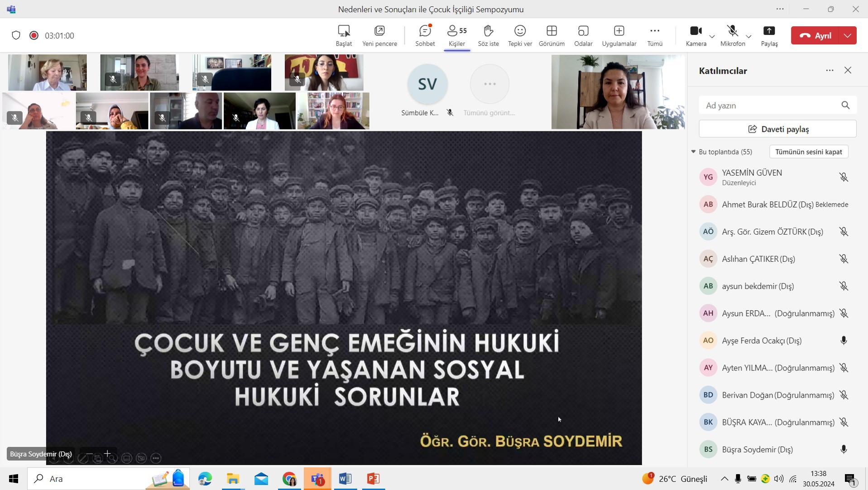Unmute using the Mikrofon button

[732, 35]
